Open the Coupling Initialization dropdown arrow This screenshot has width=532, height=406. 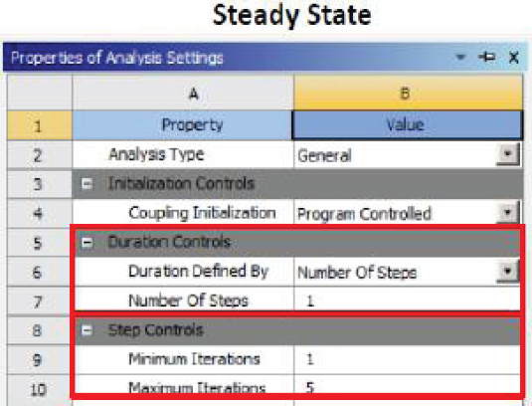507,213
